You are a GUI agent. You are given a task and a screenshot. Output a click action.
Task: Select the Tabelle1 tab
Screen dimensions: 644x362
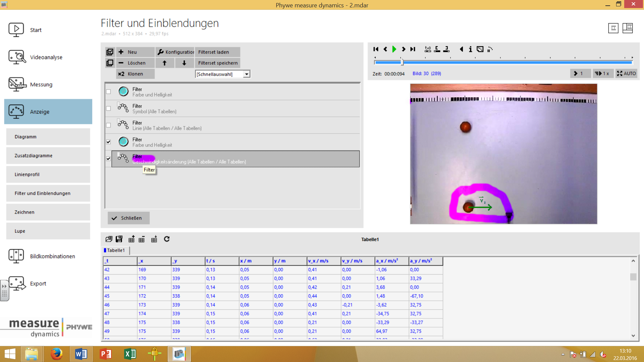click(x=115, y=250)
